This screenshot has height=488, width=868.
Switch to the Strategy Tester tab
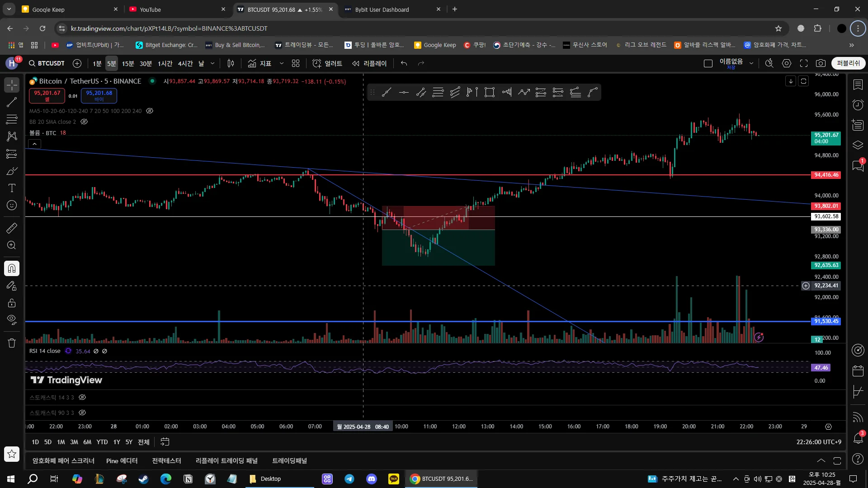tap(166, 460)
